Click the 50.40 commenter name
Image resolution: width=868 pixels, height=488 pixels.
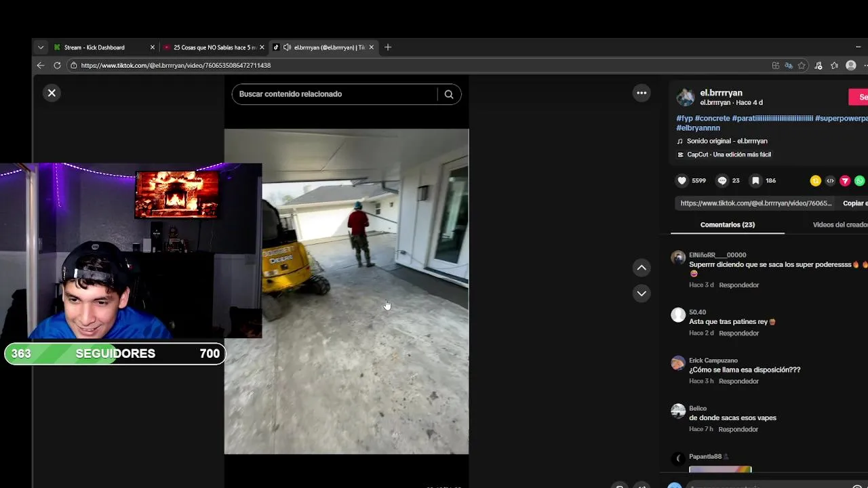697,312
